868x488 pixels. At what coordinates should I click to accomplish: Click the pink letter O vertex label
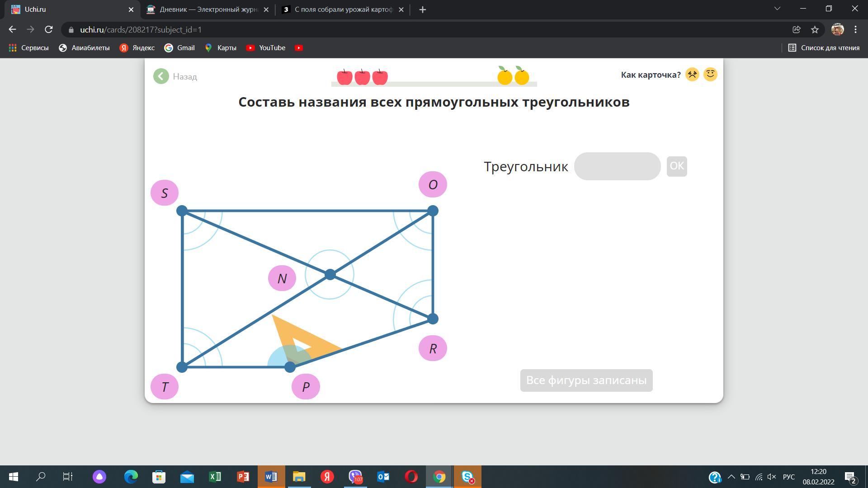[x=433, y=184]
